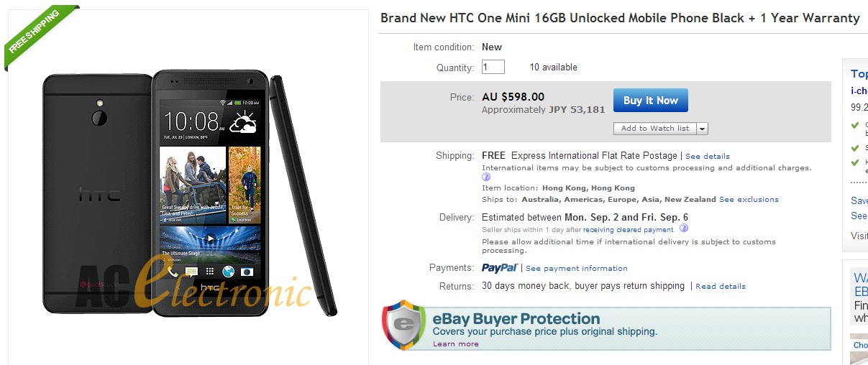
Task: Click the PayPal logo icon
Action: coord(499,268)
